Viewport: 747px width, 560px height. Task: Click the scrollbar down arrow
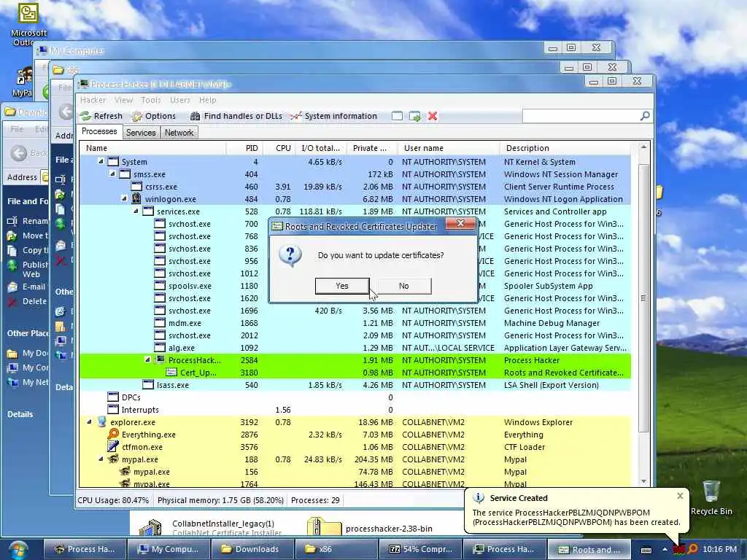[643, 481]
